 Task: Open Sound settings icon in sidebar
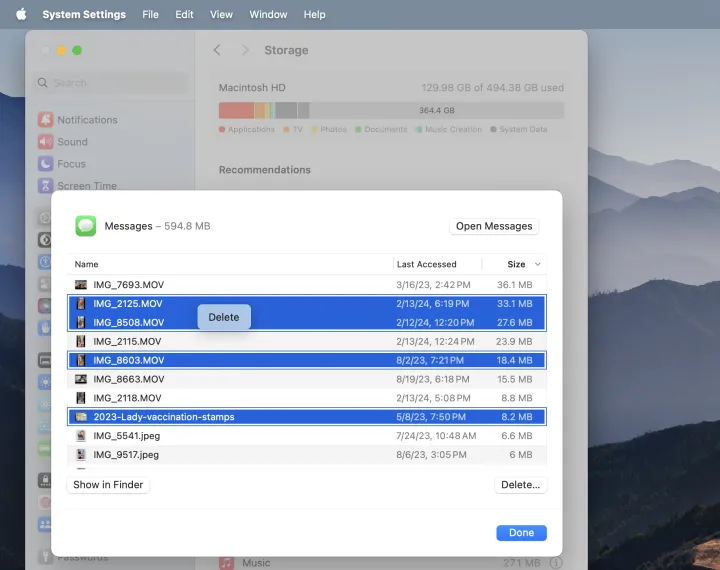(x=45, y=142)
